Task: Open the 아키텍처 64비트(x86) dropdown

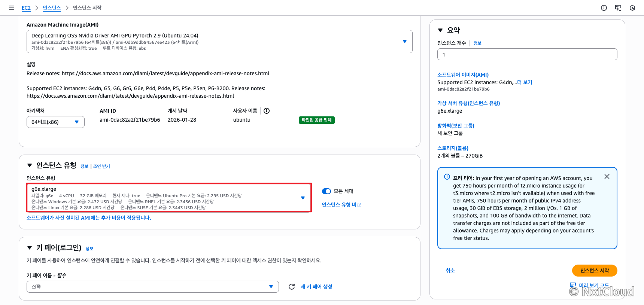Action: [55, 122]
